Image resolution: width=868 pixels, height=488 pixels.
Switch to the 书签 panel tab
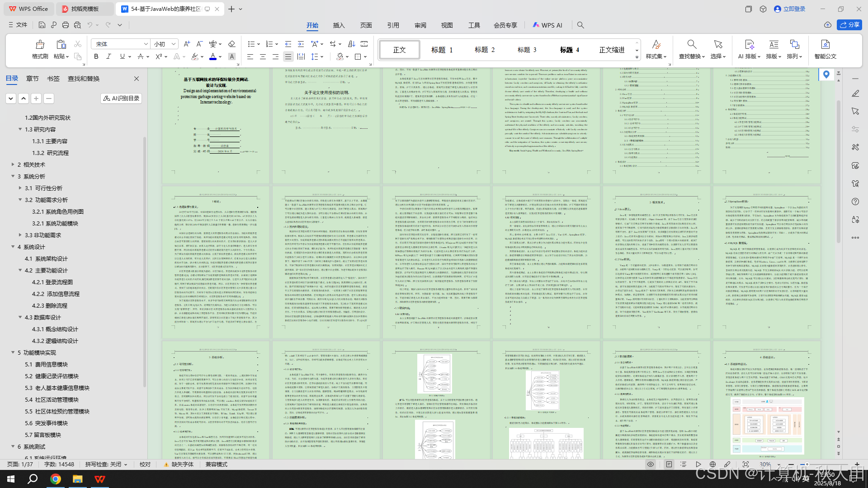[53, 79]
